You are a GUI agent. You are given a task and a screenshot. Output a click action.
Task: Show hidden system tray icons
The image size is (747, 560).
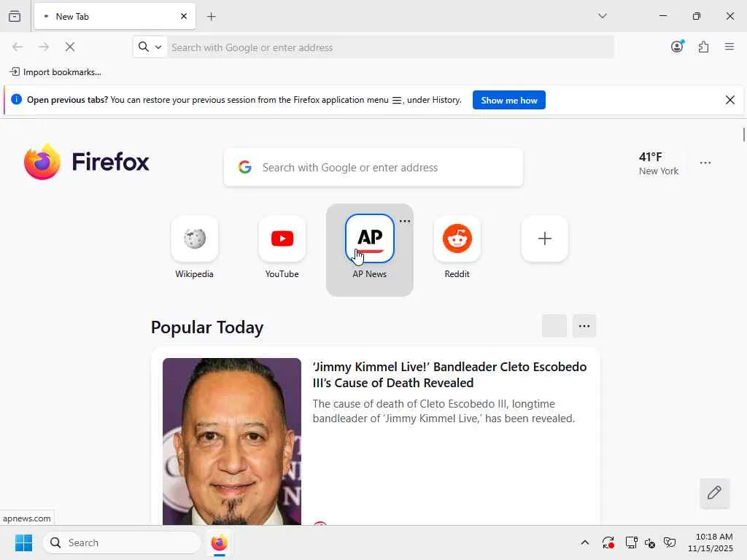tap(584, 542)
